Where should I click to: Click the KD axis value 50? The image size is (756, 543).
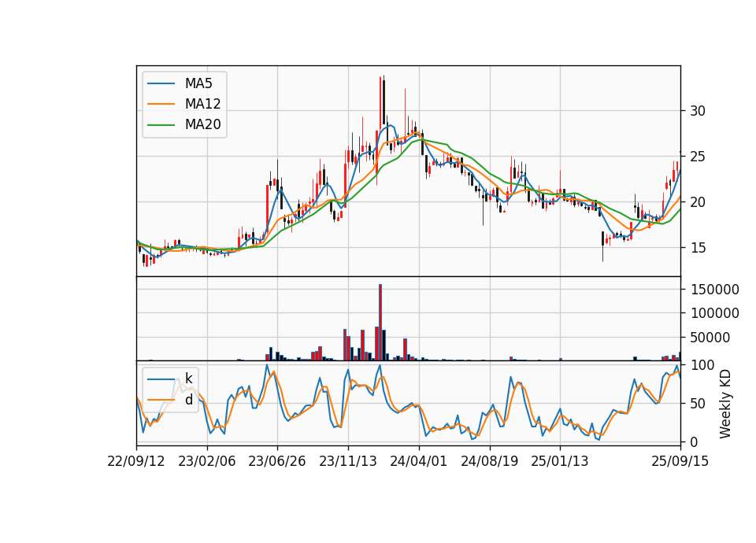[698, 404]
